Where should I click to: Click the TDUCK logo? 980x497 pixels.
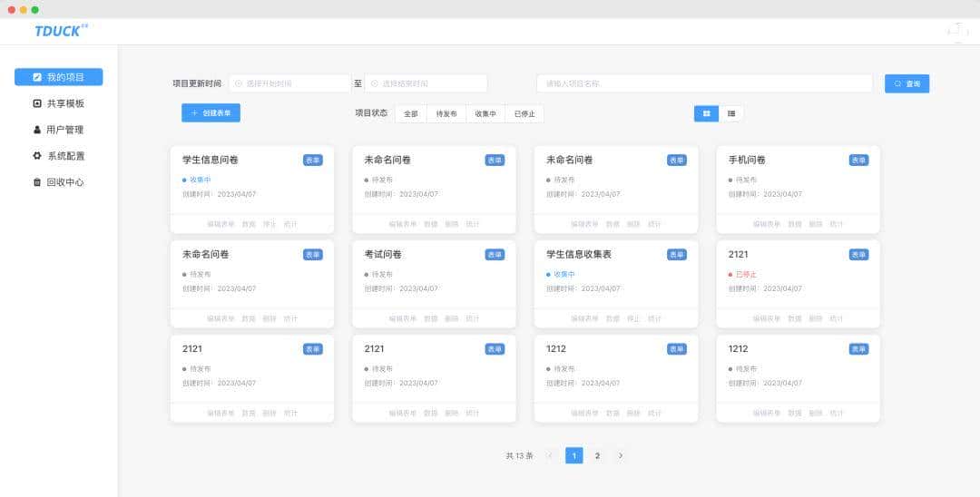pyautogui.click(x=61, y=31)
